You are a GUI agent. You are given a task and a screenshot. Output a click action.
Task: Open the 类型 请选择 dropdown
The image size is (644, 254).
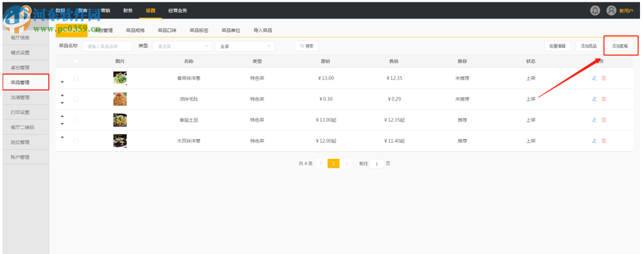click(182, 46)
